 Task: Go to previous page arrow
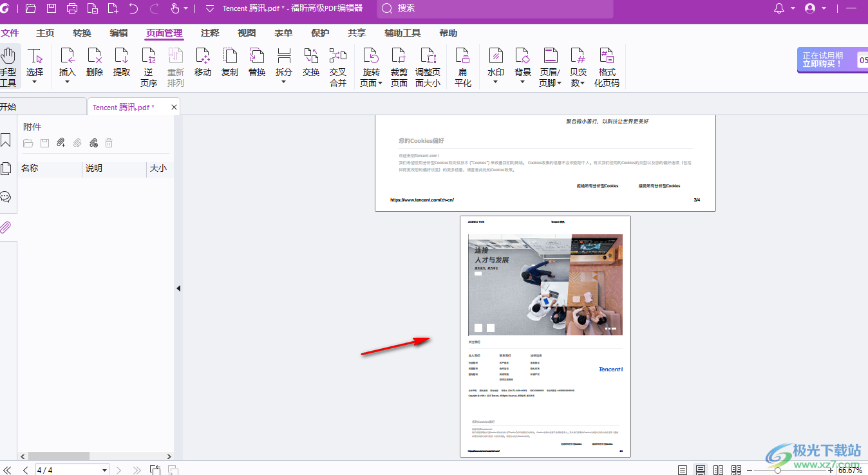point(26,470)
